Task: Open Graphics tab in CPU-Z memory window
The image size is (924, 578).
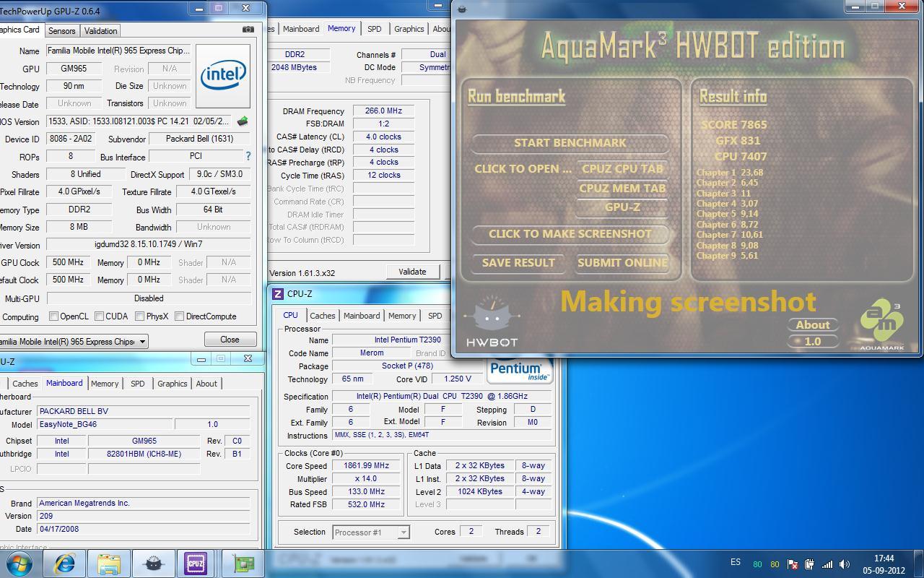Action: point(409,29)
